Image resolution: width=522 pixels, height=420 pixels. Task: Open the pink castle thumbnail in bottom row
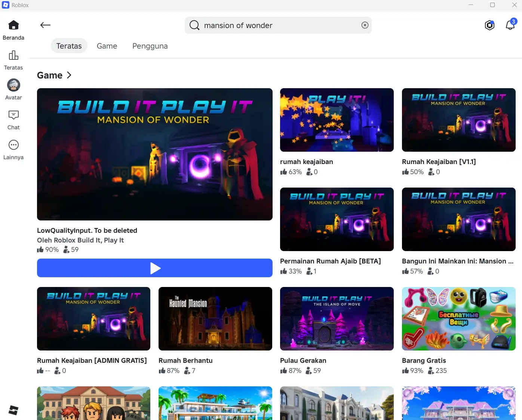click(459, 403)
